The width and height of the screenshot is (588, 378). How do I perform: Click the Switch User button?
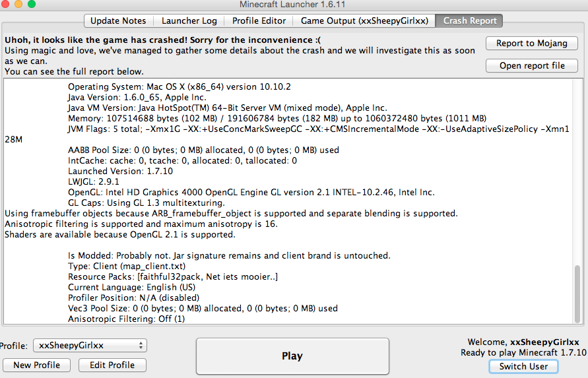point(523,366)
